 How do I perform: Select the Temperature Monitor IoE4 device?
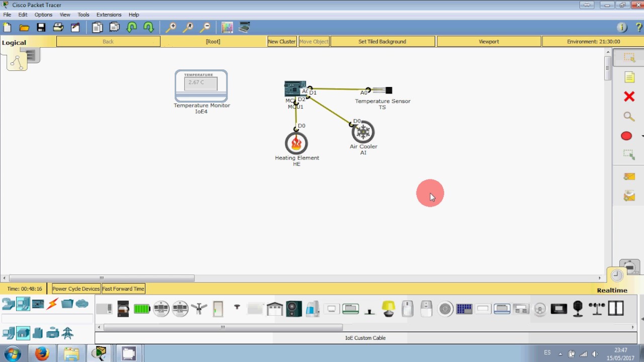[x=201, y=86]
